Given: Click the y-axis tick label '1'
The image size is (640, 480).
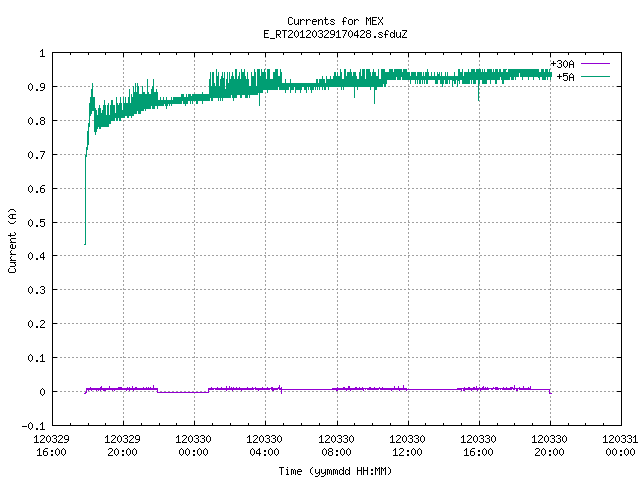Looking at the screenshot, I should [42, 53].
